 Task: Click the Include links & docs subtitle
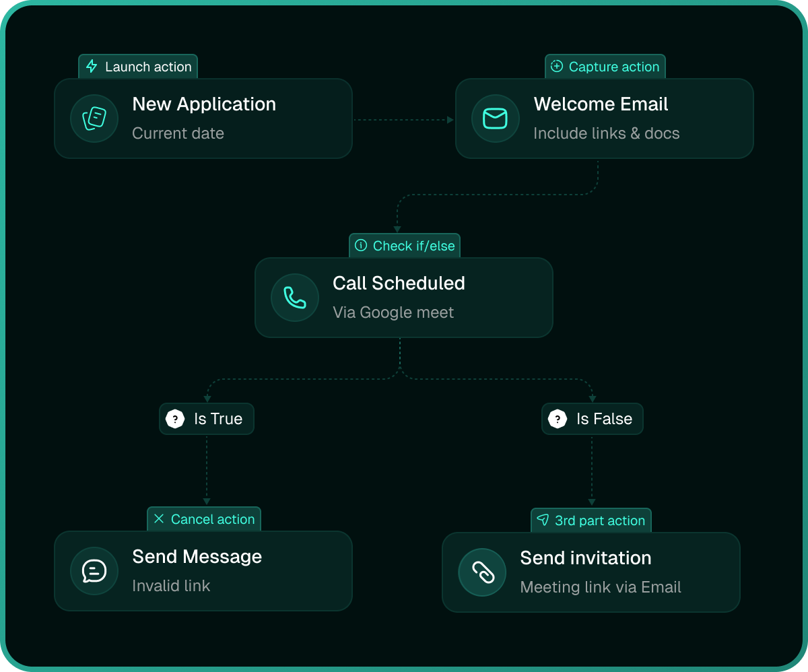coord(607,133)
